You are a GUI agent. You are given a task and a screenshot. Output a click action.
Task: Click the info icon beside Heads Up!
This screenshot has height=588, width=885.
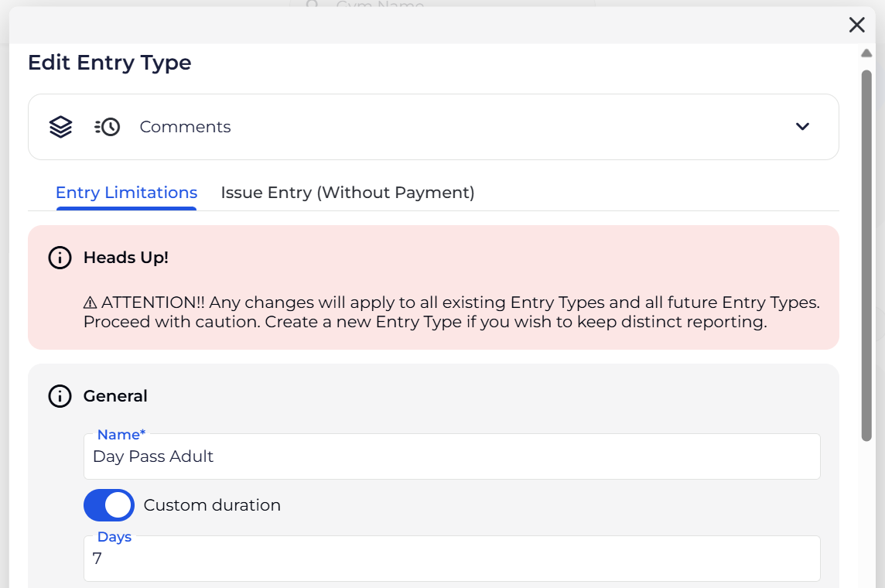tap(60, 258)
